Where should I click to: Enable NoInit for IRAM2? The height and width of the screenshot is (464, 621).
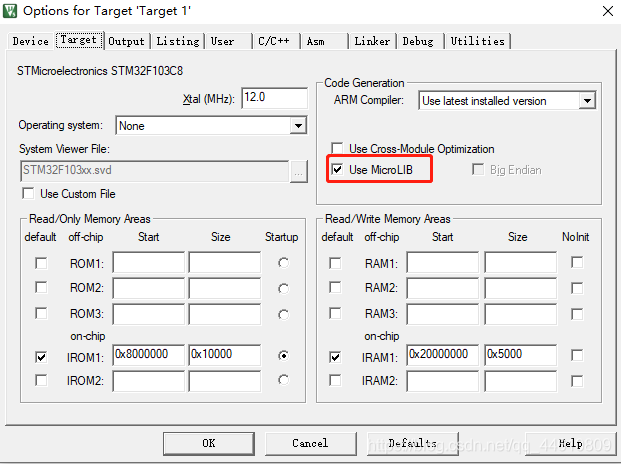click(x=577, y=381)
